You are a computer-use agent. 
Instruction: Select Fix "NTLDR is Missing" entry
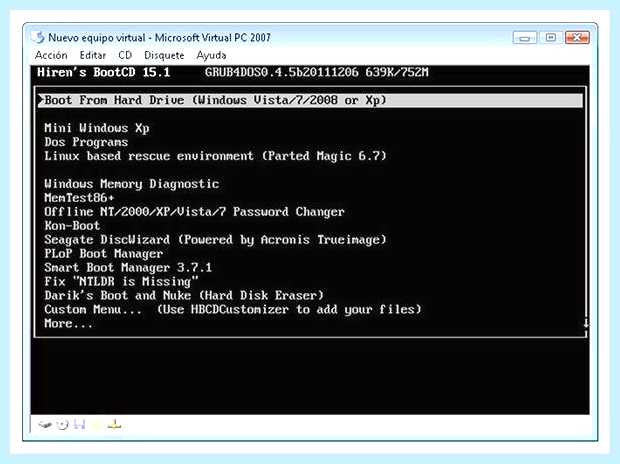[121, 282]
